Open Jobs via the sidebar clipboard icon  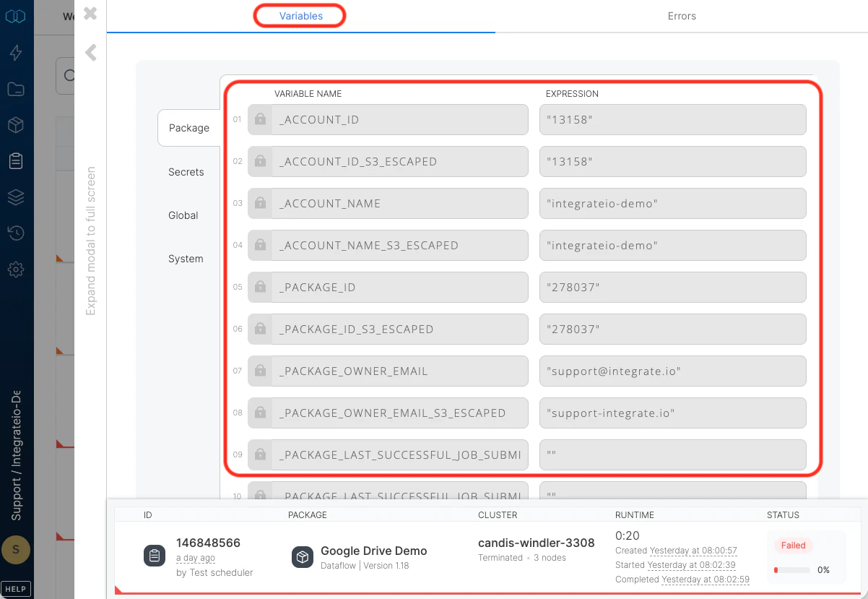click(16, 161)
